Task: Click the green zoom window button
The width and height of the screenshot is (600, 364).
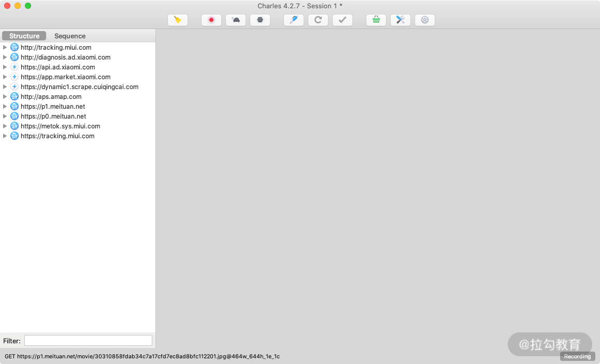Action: tap(28, 6)
